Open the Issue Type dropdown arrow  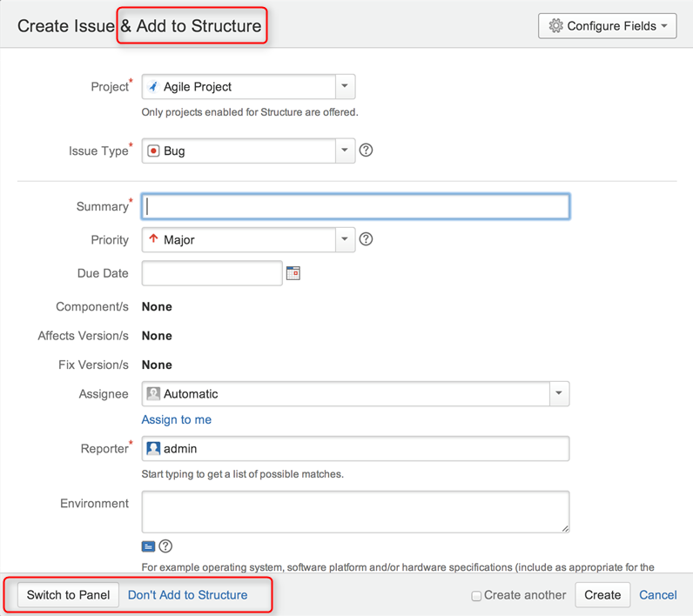point(345,151)
